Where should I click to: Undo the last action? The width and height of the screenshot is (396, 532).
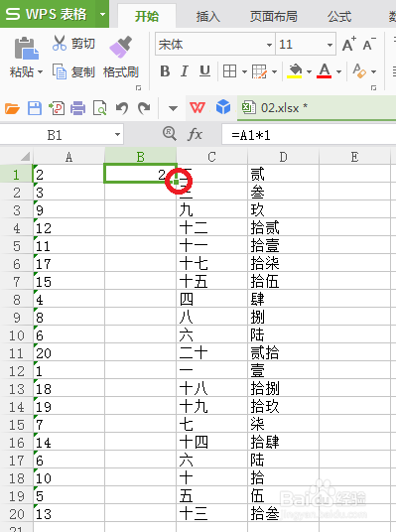point(122,108)
